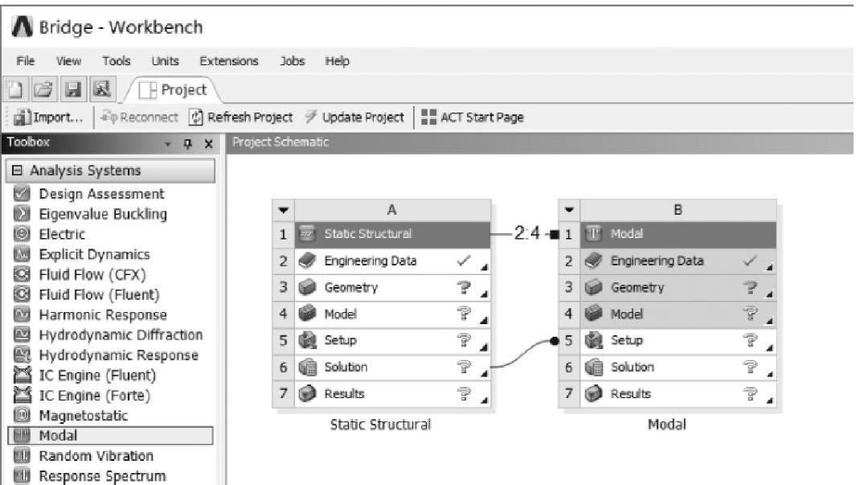Open the Extensions menu
This screenshot has height=485, width=868.
[x=229, y=61]
